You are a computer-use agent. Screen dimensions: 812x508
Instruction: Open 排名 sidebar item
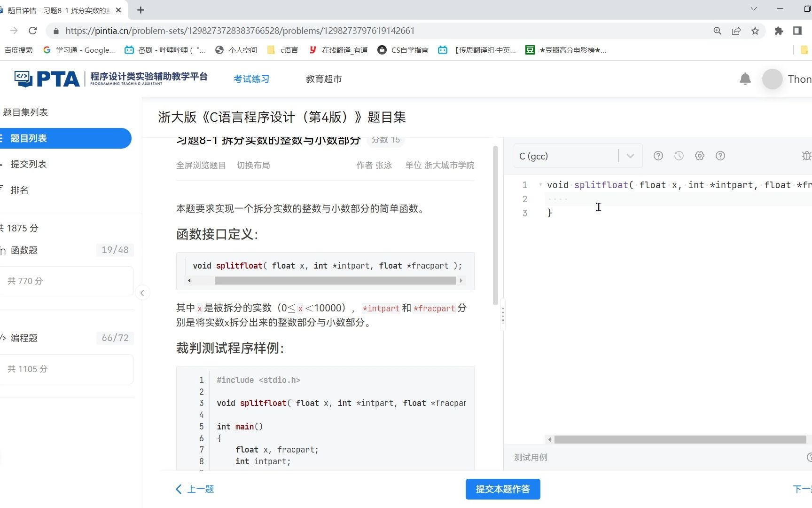(x=19, y=190)
